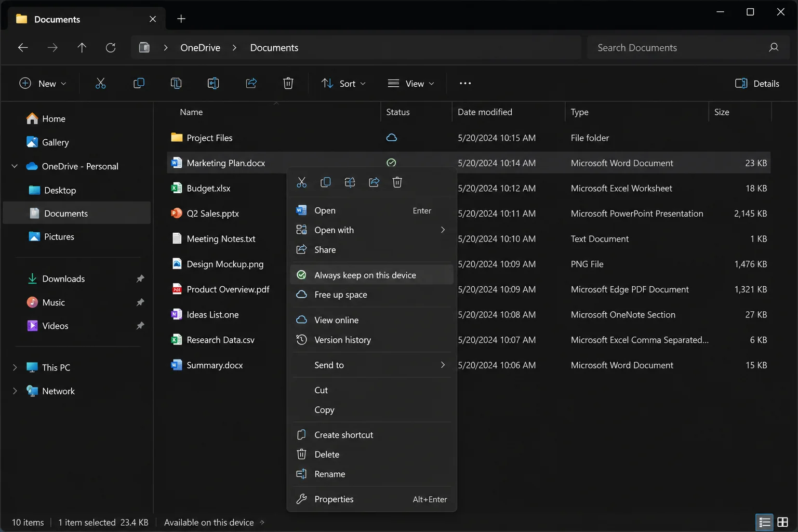Choose Share in the context menu list
The height and width of the screenshot is (532, 798).
click(x=371, y=250)
